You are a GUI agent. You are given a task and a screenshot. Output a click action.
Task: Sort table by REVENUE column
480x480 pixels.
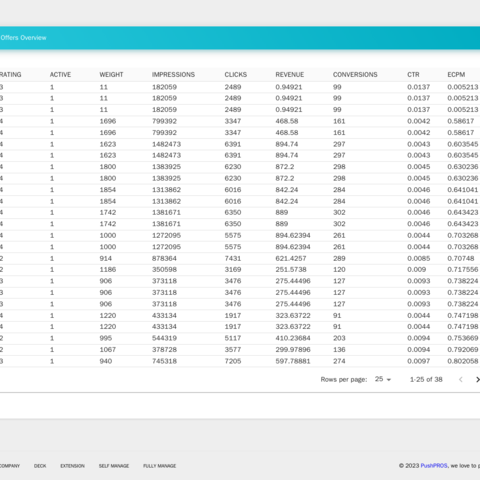(x=290, y=75)
